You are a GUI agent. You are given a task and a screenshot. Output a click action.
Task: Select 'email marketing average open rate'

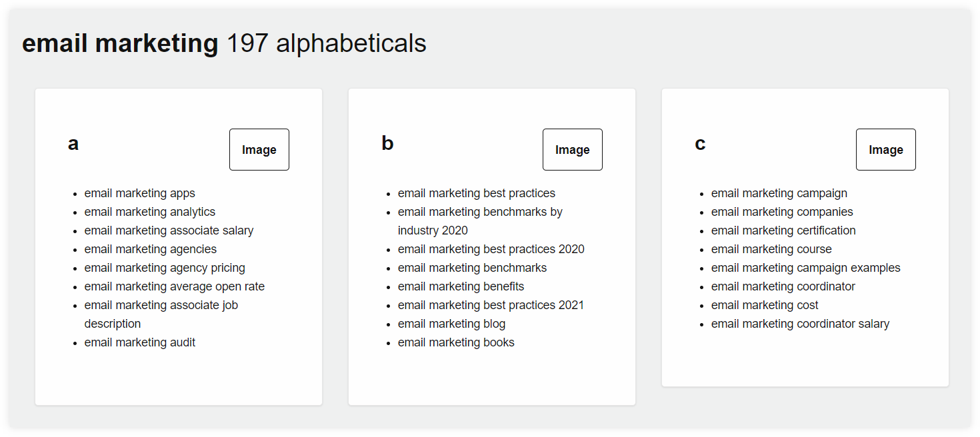175,286
